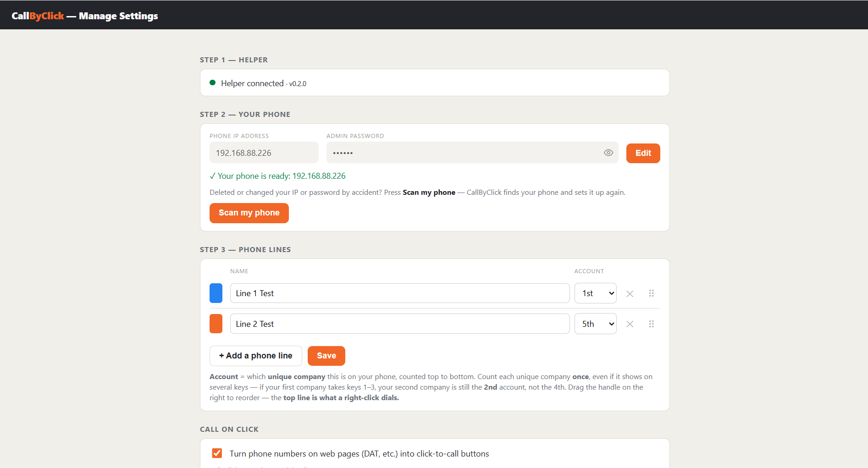
Task: Click the Scan my phone button
Action: pyautogui.click(x=249, y=213)
